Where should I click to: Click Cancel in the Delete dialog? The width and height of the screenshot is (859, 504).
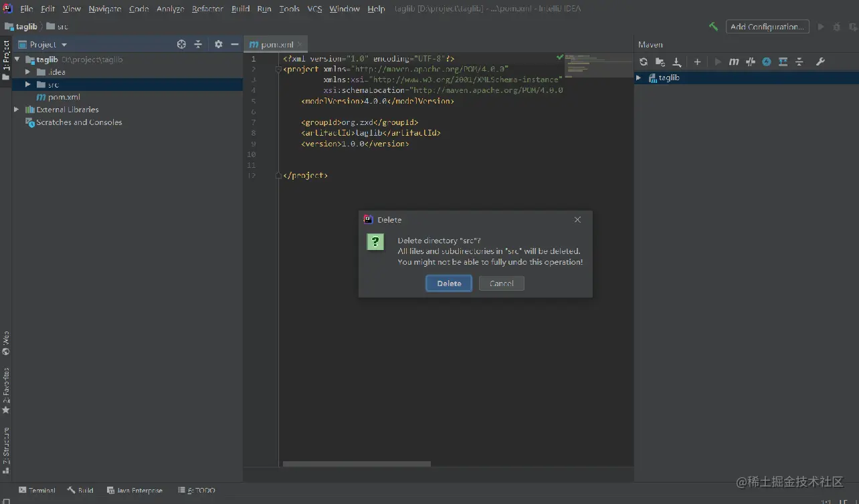tap(502, 283)
